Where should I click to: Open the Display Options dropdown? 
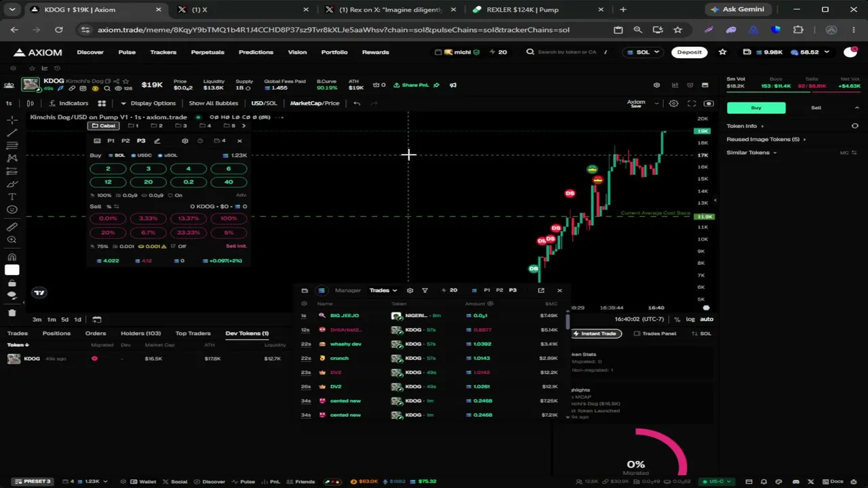click(149, 103)
